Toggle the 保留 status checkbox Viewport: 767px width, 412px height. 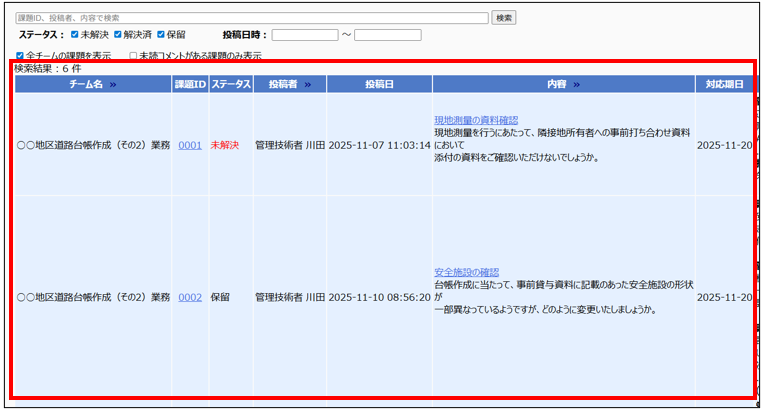coord(162,35)
